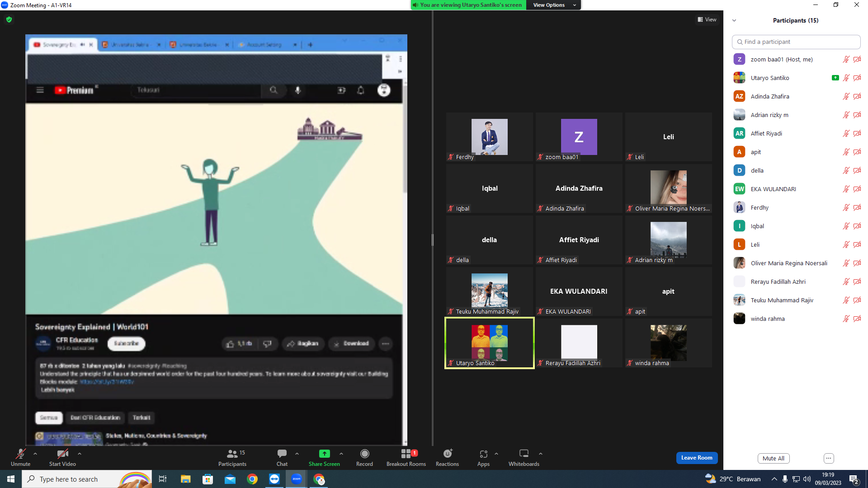
Task: Toggle mute for Affiet Riyadi in participants list
Action: coord(846,133)
